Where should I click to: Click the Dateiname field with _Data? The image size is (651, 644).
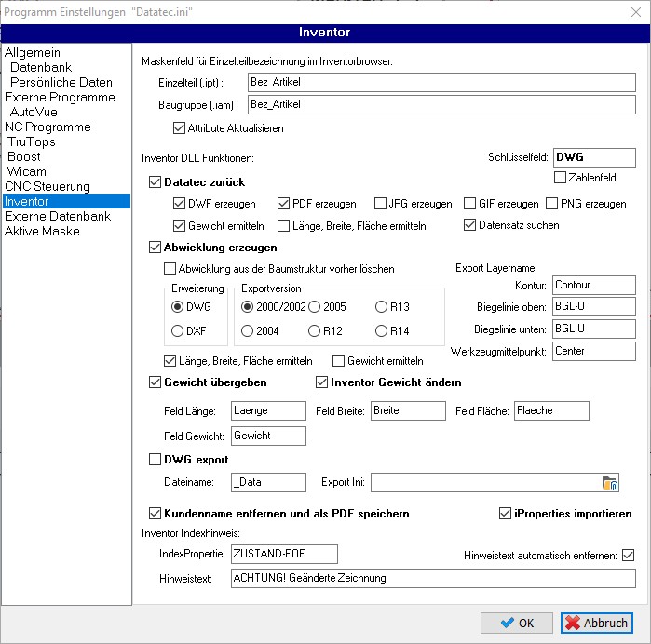coord(268,482)
